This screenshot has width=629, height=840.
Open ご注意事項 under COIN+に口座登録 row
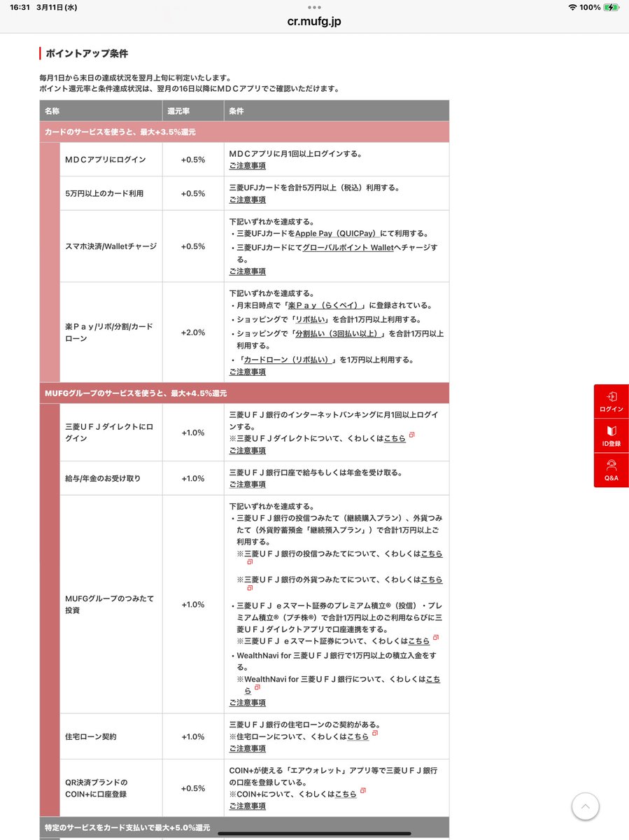[x=248, y=806]
